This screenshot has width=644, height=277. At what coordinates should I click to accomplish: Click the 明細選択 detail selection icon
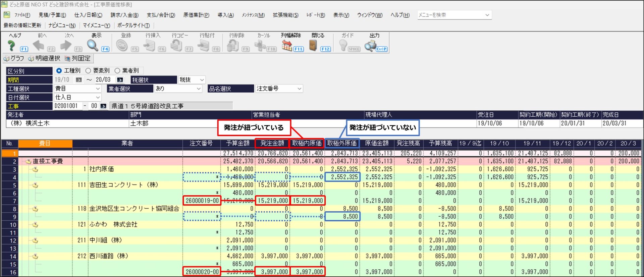[44, 58]
